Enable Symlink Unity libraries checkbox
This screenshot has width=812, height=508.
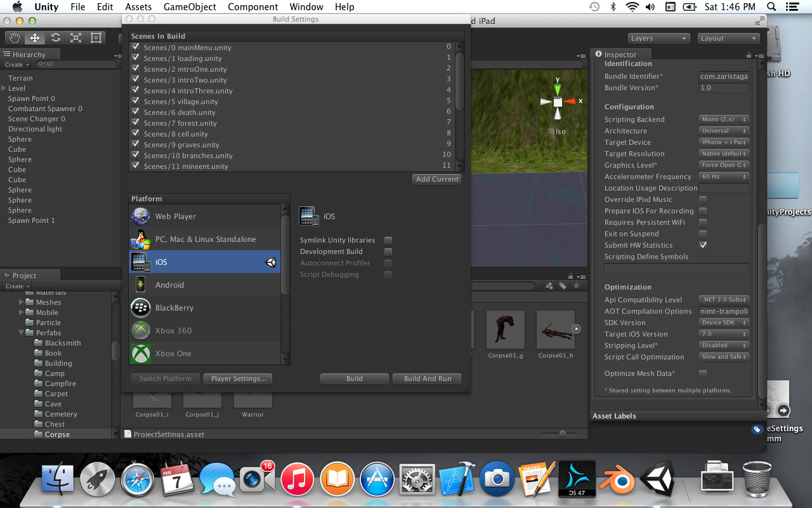coord(388,240)
